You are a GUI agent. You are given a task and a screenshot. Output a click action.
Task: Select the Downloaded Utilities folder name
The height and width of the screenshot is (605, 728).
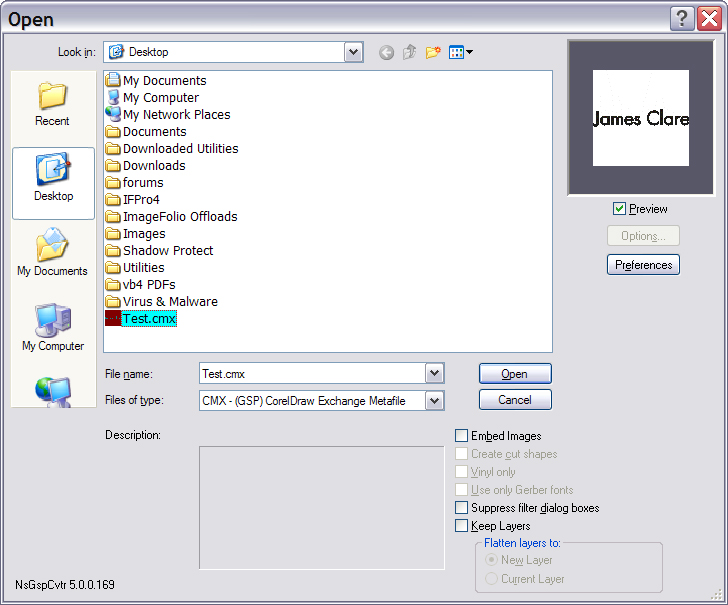click(x=181, y=149)
